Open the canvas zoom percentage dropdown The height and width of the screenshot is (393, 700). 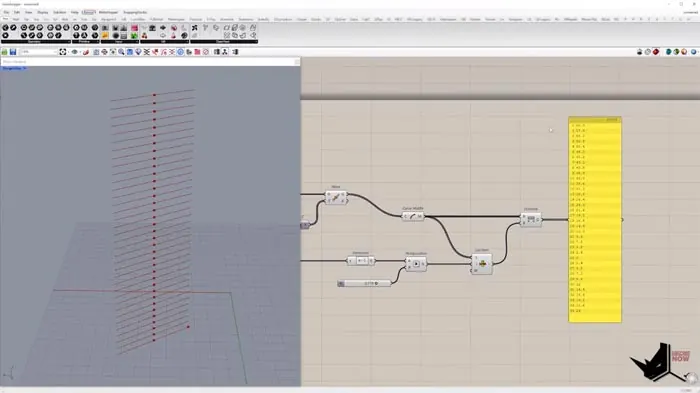pyautogui.click(x=39, y=52)
